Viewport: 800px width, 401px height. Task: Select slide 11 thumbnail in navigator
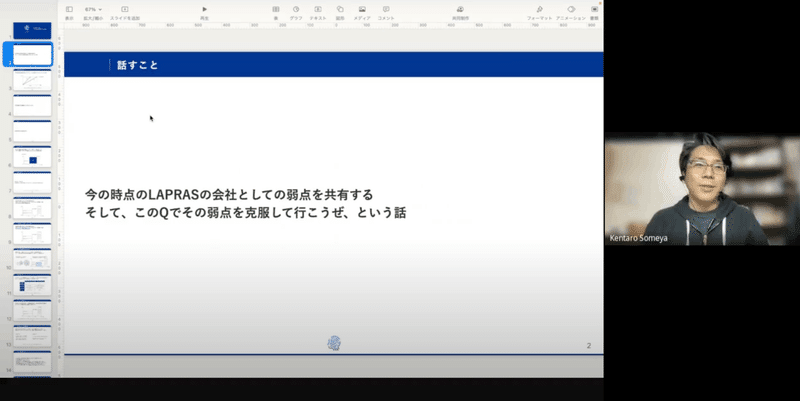32,285
